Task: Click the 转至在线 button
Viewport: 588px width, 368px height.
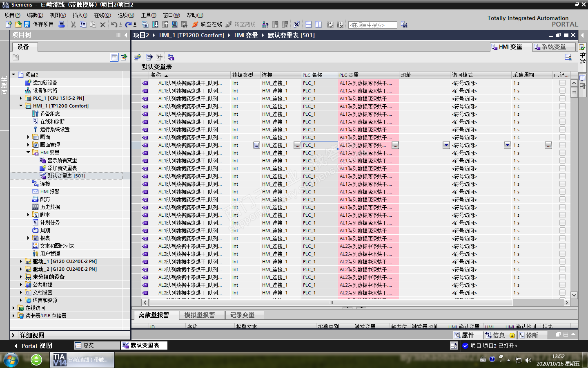Action: point(207,25)
